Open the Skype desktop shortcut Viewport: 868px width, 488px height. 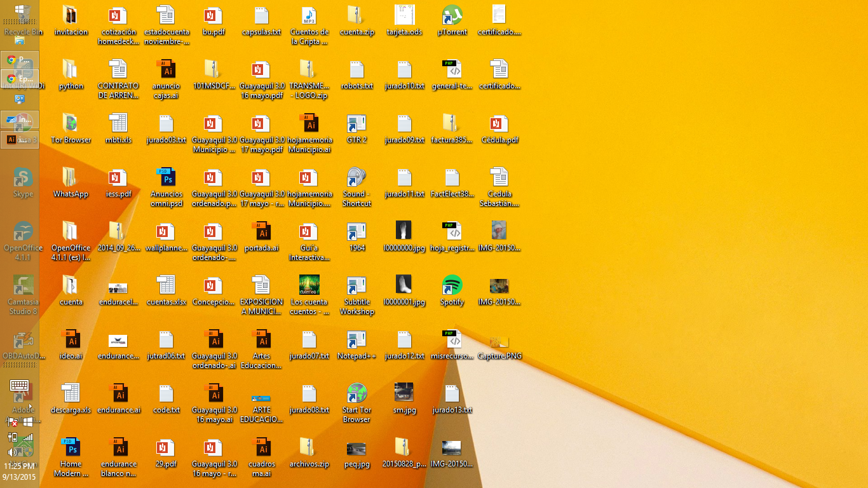pyautogui.click(x=24, y=182)
